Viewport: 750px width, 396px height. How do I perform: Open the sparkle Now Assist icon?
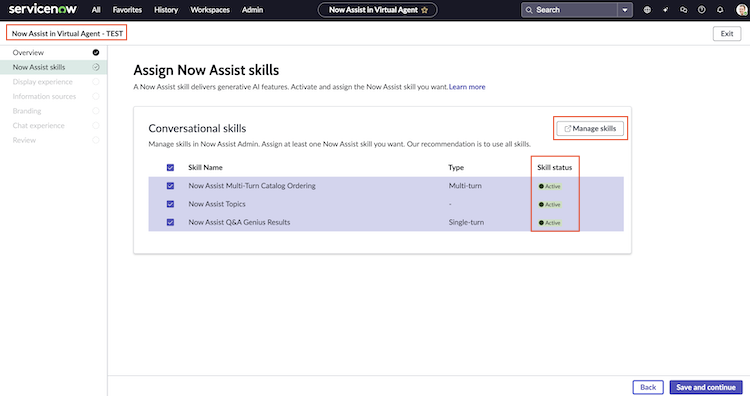pos(665,10)
